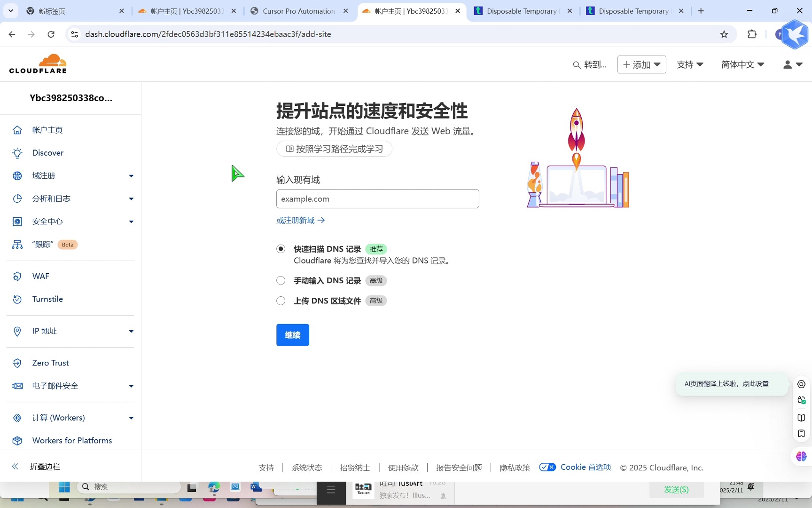Click the IP address location pin icon
Image resolution: width=812 pixels, height=508 pixels.
coord(17,331)
